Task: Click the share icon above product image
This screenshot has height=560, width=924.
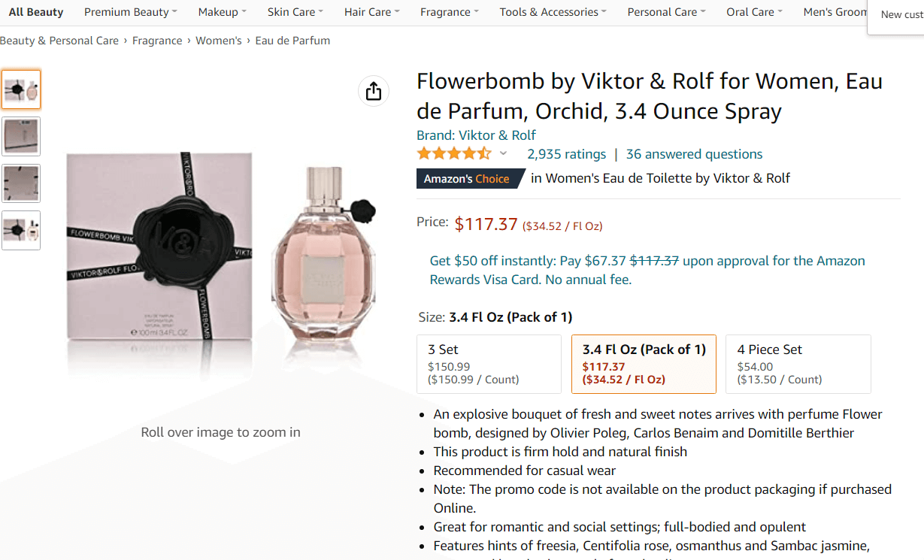Action: coord(374,91)
